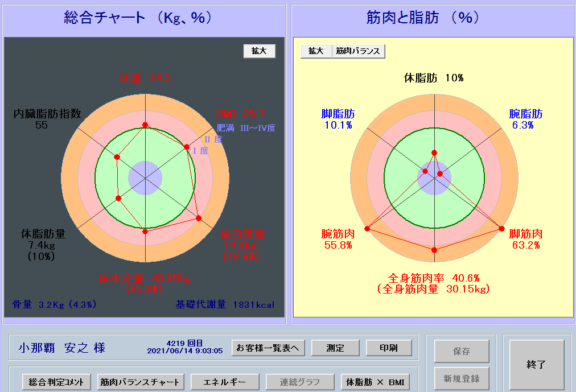Click 拡大 button on 総合チャート panel
The height and width of the screenshot is (392, 576).
pyautogui.click(x=260, y=51)
